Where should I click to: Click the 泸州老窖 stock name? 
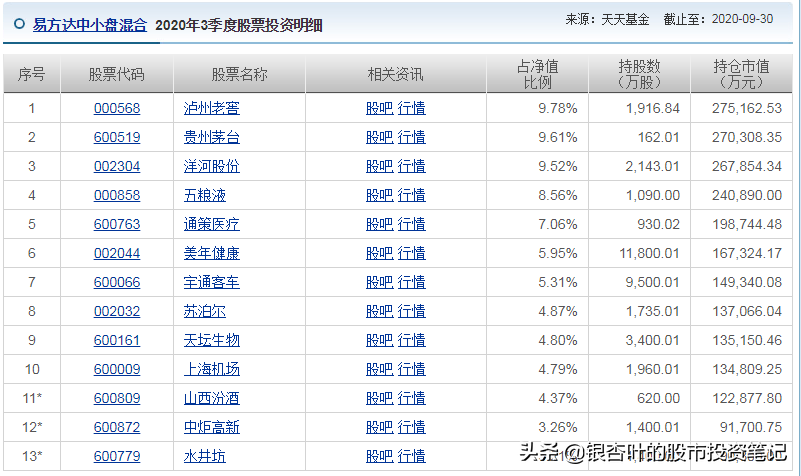click(x=211, y=108)
